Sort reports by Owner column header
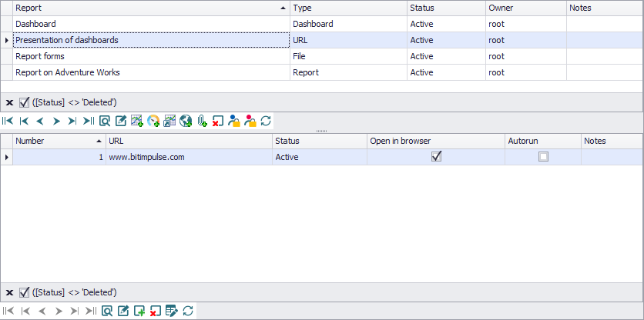The height and width of the screenshot is (320, 644). [x=526, y=8]
